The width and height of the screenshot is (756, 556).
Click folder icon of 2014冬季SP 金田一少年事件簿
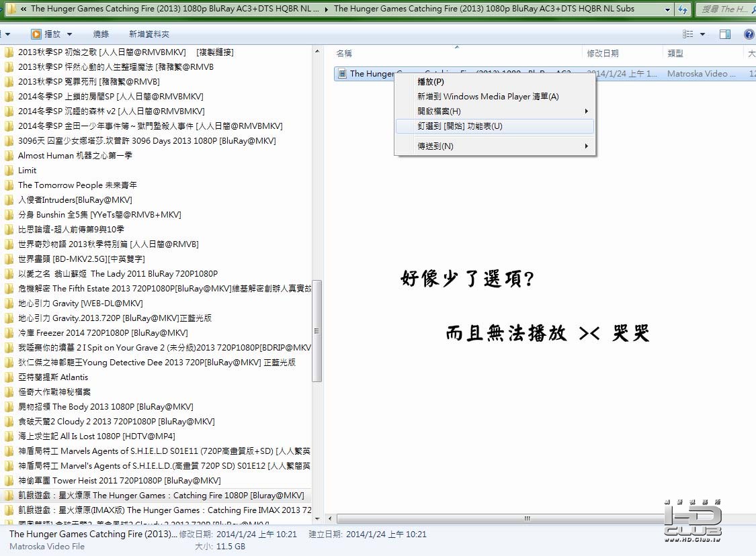tap(9, 126)
